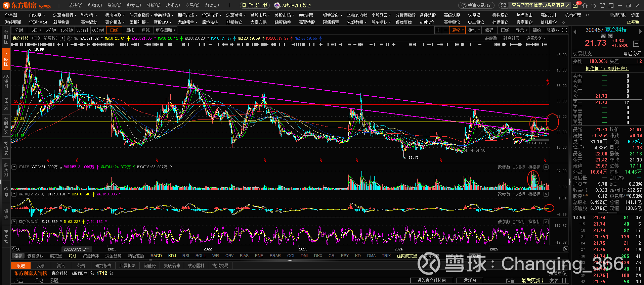Select K线图 in left sidebar

[x=6, y=59]
